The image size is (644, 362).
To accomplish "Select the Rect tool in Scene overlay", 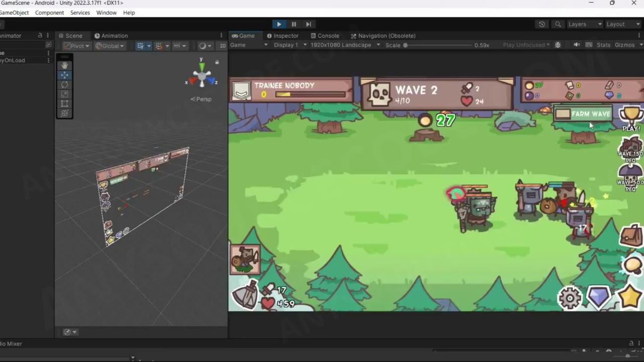I will click(x=64, y=104).
